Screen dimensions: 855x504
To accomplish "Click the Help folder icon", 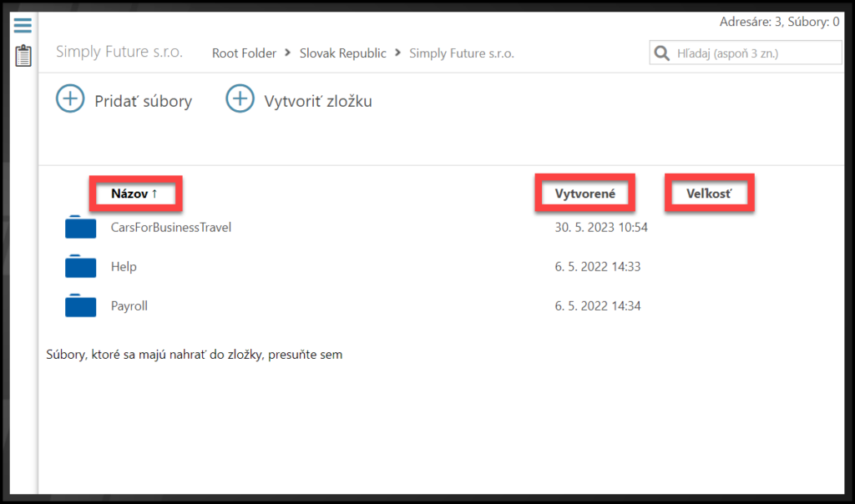I will tap(81, 266).
